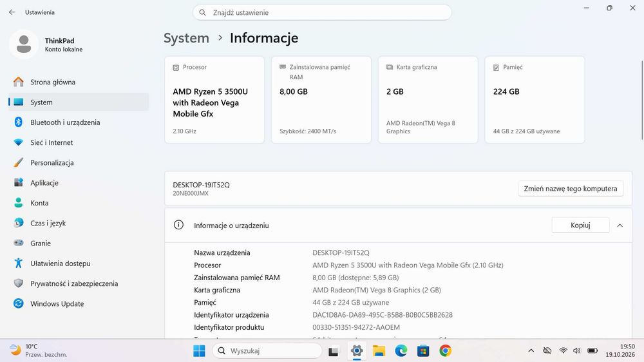This screenshot has height=362, width=644.
Task: Click the System breadcrumb link
Action: [x=187, y=38]
